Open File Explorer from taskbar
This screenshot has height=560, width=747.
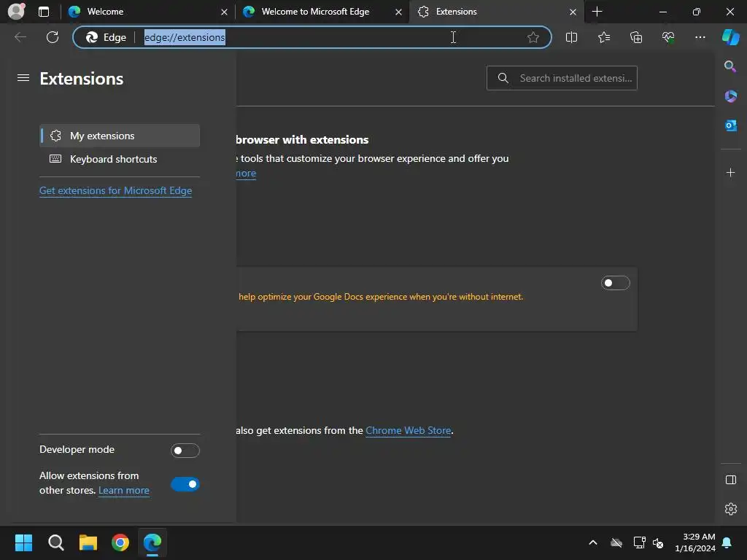tap(88, 542)
